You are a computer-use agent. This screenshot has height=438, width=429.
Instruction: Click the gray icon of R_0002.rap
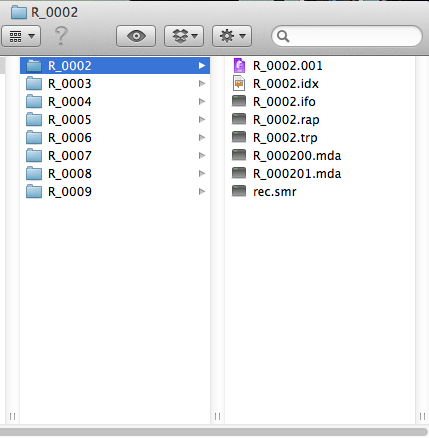239,119
